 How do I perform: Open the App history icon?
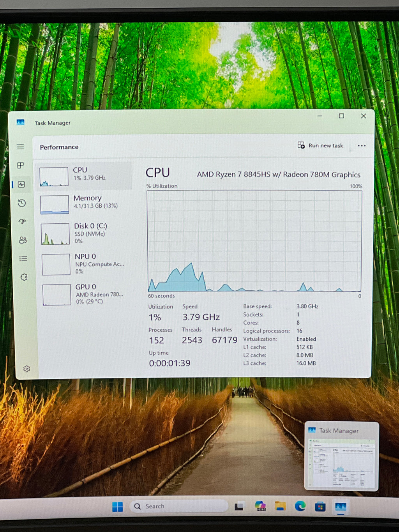[22, 203]
